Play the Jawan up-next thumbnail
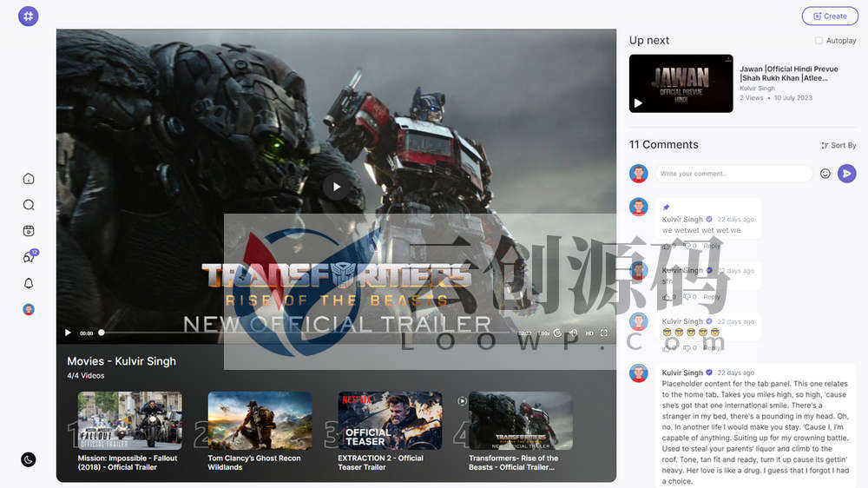 [681, 83]
